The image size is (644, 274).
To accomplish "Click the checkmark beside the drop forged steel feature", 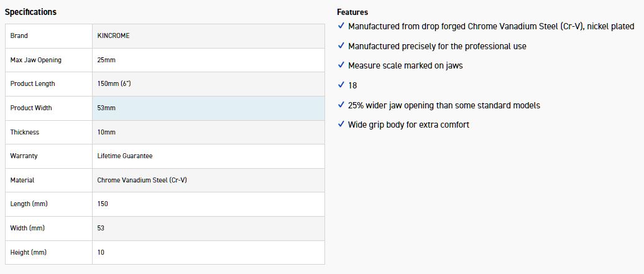I will pos(341,26).
